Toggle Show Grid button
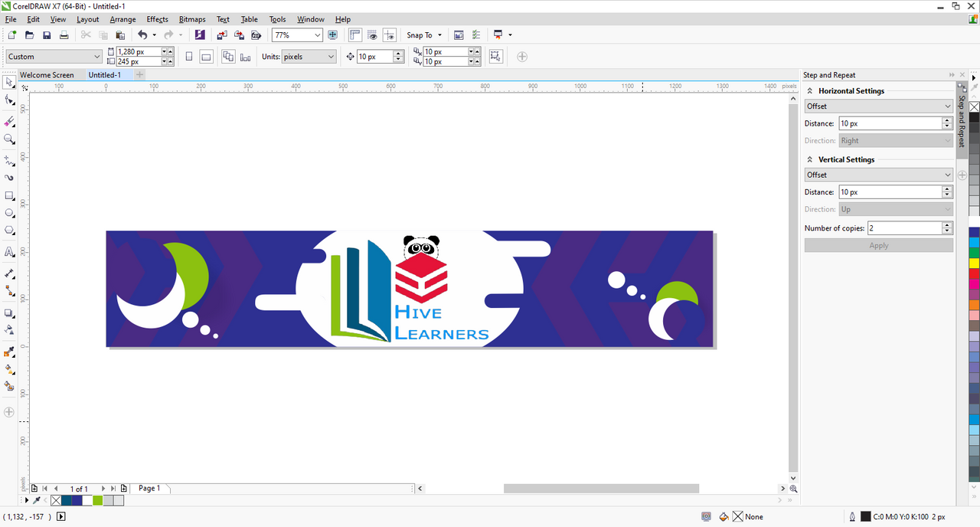The width and height of the screenshot is (980, 527). click(x=372, y=35)
